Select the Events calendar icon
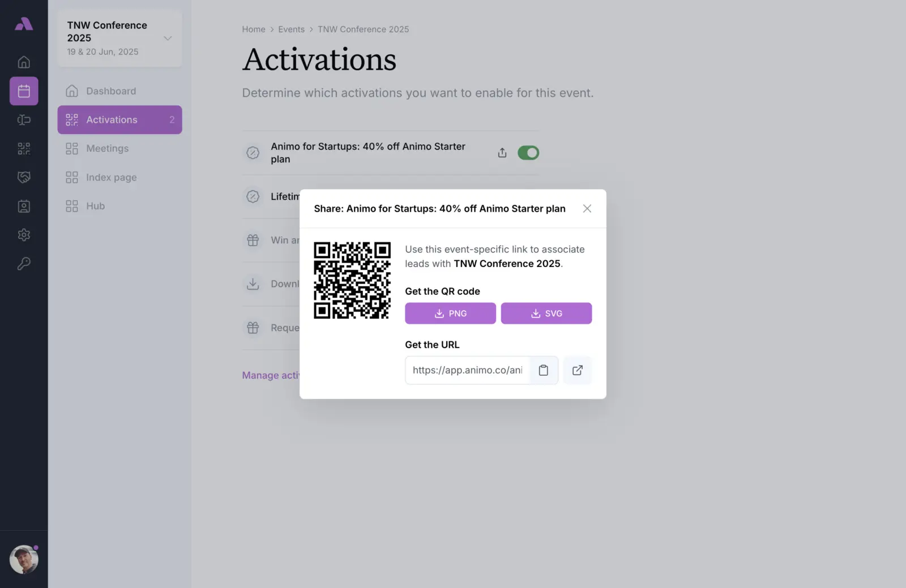This screenshot has height=588, width=906. point(24,91)
